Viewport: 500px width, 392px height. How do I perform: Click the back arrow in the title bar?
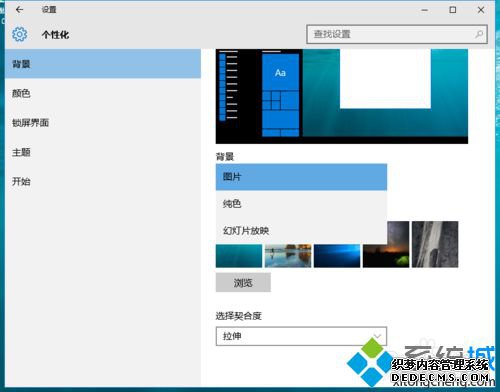pyautogui.click(x=19, y=10)
